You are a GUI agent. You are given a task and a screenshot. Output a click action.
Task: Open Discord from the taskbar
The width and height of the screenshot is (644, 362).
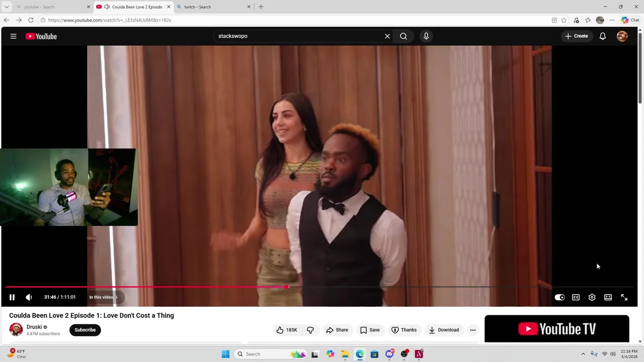click(389, 354)
